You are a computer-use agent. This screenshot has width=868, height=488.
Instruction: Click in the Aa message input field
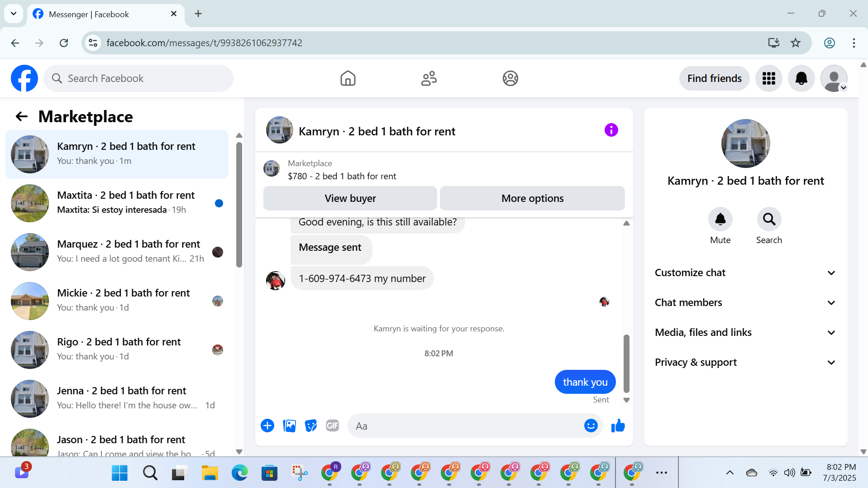click(466, 426)
